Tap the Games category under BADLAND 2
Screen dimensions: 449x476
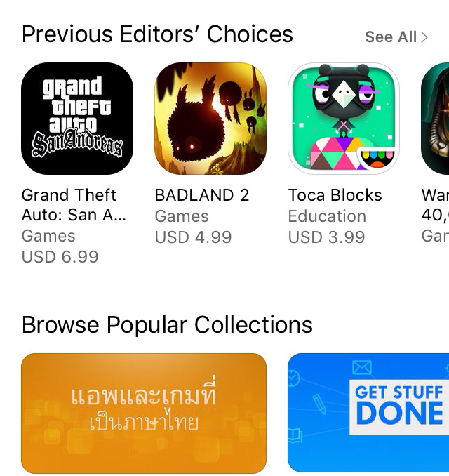click(182, 216)
